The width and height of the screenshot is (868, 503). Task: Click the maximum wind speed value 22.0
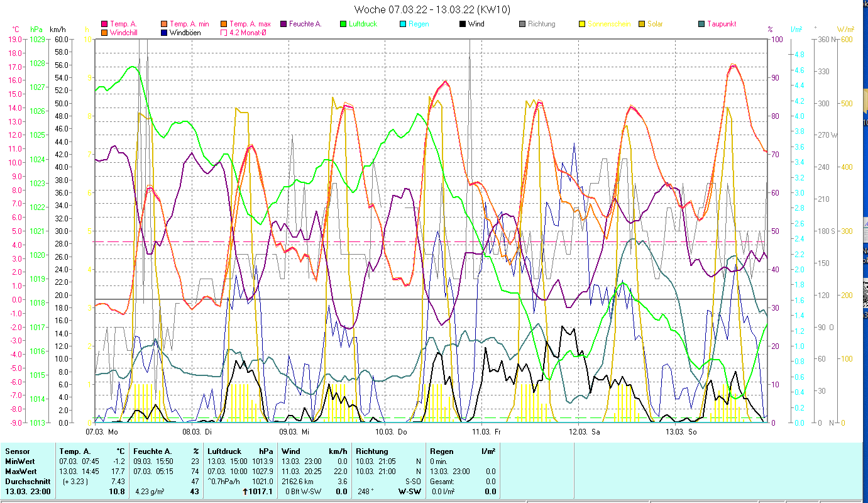coord(340,472)
